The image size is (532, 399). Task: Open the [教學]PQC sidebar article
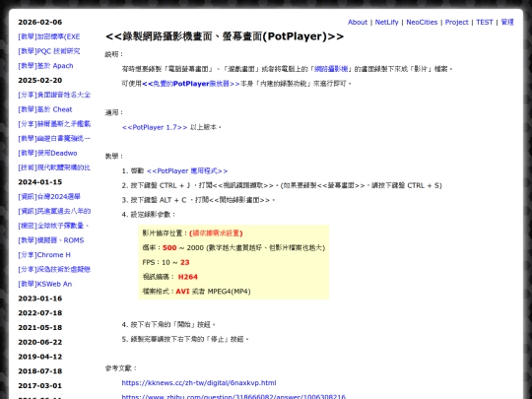pos(49,51)
